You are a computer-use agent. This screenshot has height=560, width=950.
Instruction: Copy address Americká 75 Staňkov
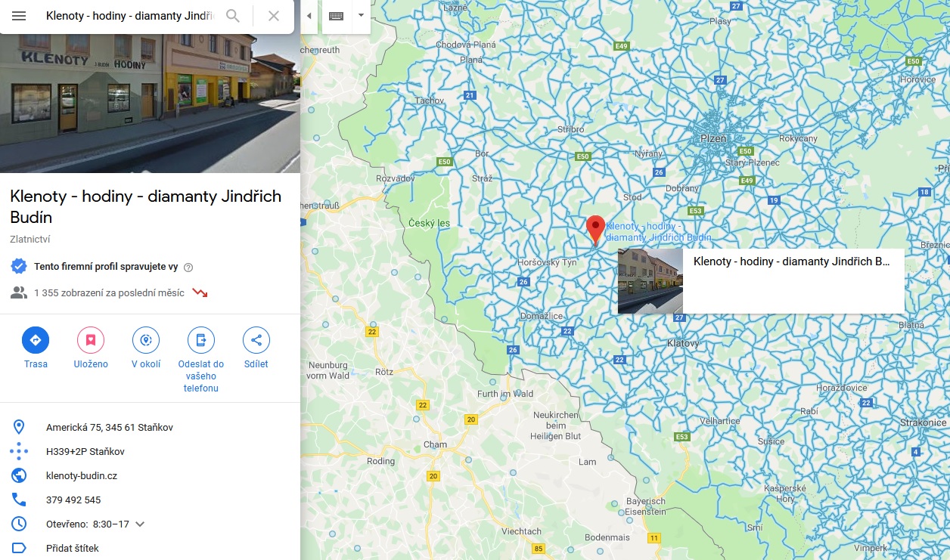[x=110, y=427]
